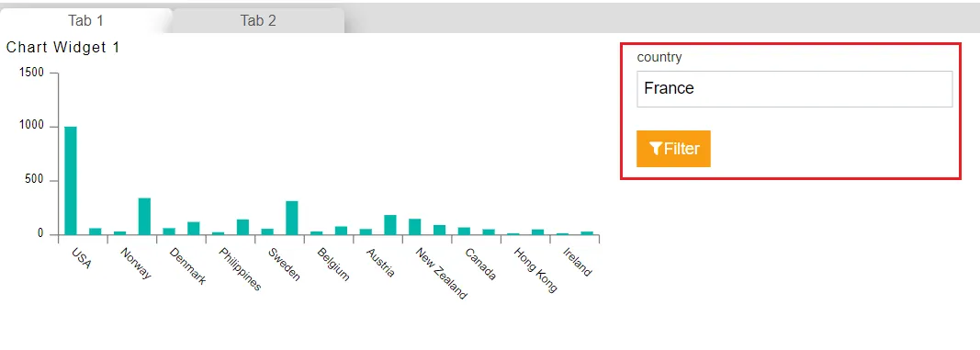Click the Belgium axis label
Image resolution: width=980 pixels, height=350 pixels.
[x=333, y=265]
